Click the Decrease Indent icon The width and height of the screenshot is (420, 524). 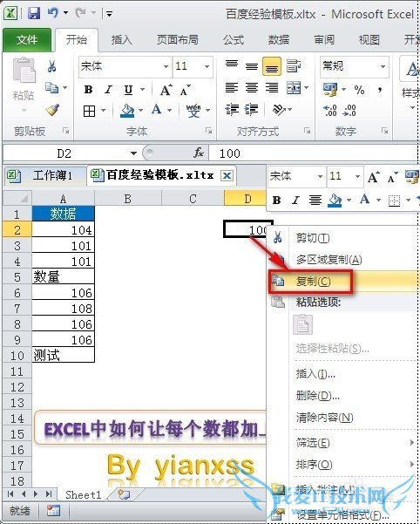coord(232,110)
